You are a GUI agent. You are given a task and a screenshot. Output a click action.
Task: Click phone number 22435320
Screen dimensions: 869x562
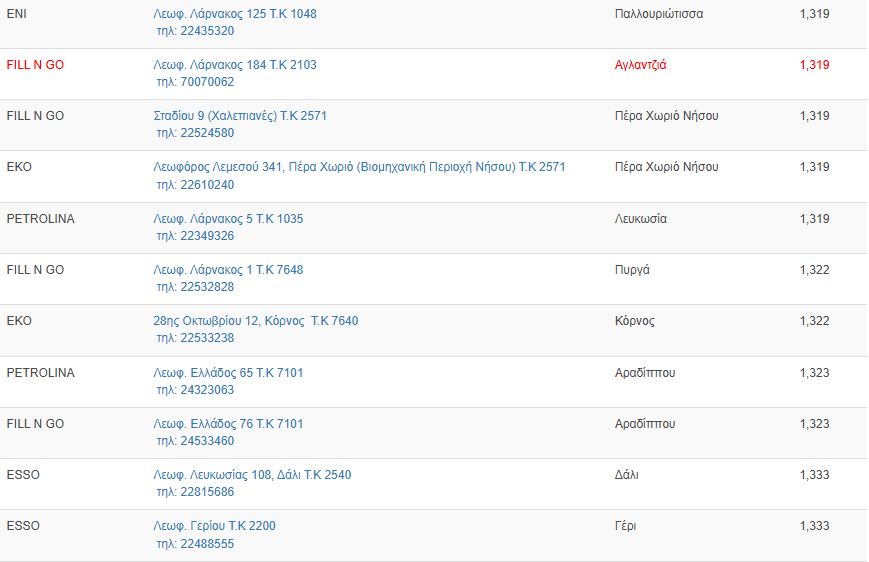(x=206, y=31)
